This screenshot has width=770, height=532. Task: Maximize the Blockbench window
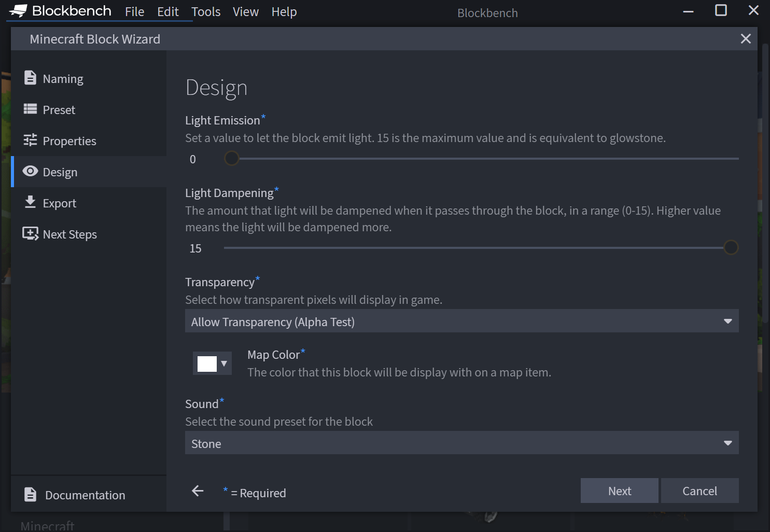click(x=721, y=10)
